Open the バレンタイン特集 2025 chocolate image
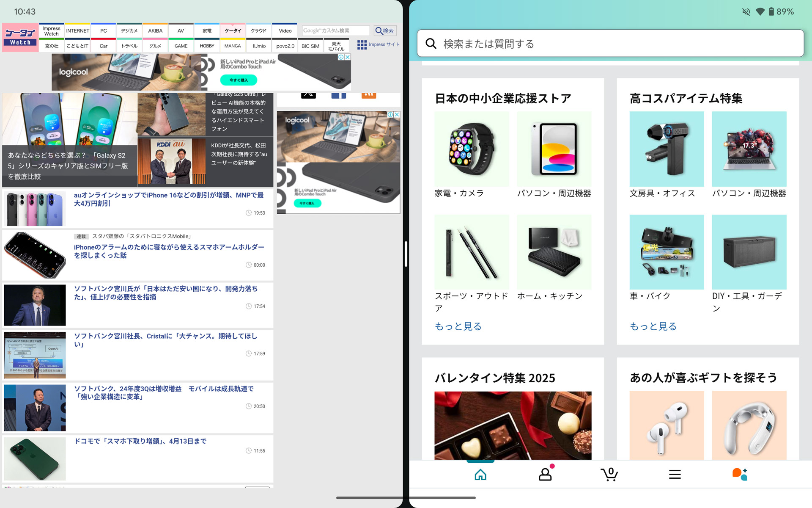The width and height of the screenshot is (812, 508). [513, 425]
